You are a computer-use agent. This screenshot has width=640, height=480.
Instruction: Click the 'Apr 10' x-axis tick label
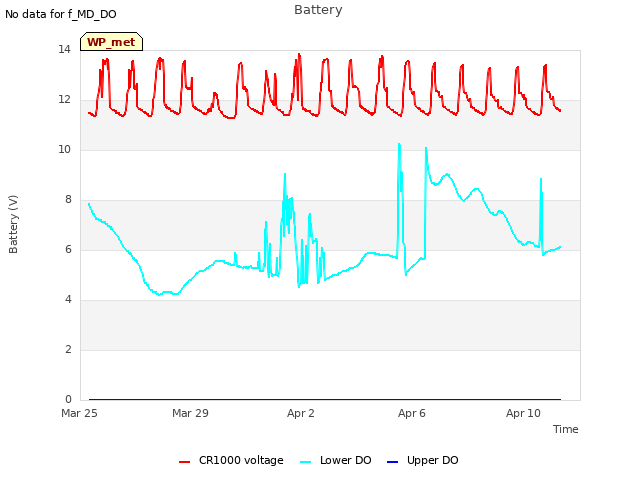(x=523, y=413)
